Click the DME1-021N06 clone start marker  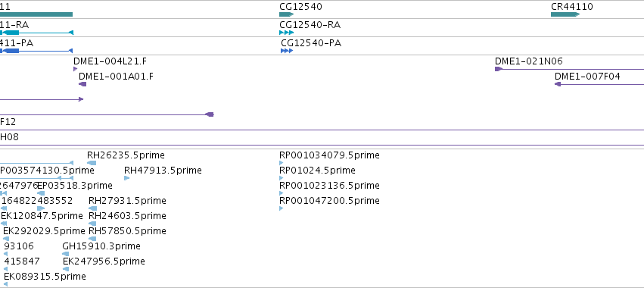[499, 69]
